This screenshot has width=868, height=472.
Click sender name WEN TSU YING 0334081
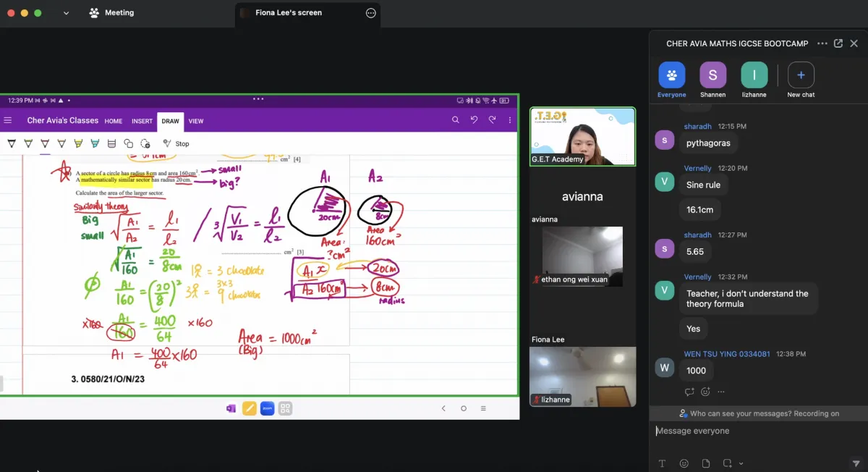727,354
